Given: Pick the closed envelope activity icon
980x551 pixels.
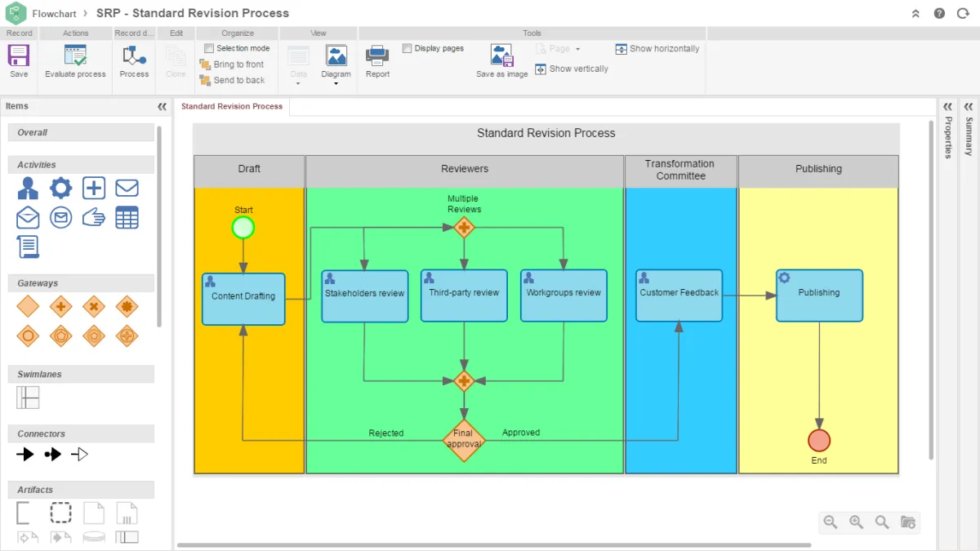Looking at the screenshot, I should pos(127,189).
